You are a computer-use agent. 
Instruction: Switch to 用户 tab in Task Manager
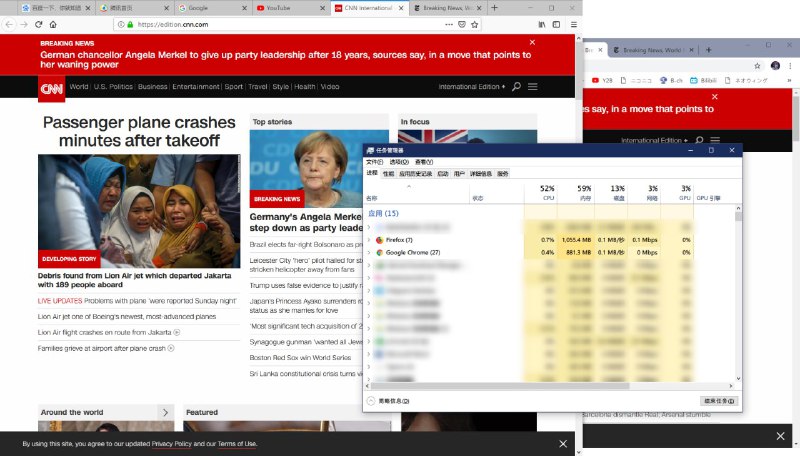pos(459,174)
